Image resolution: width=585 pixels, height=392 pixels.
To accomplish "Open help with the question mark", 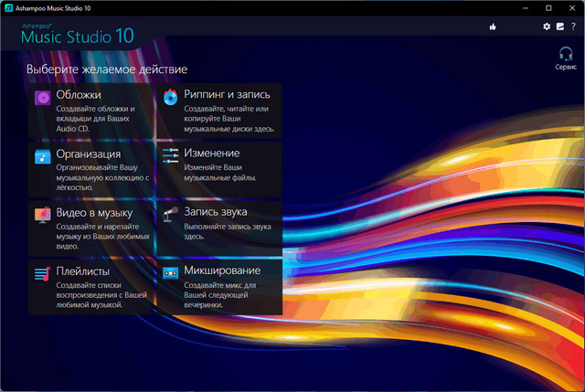I will [x=572, y=27].
